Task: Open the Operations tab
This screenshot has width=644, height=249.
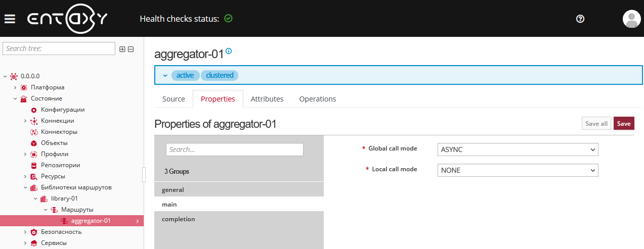Action: [x=317, y=99]
